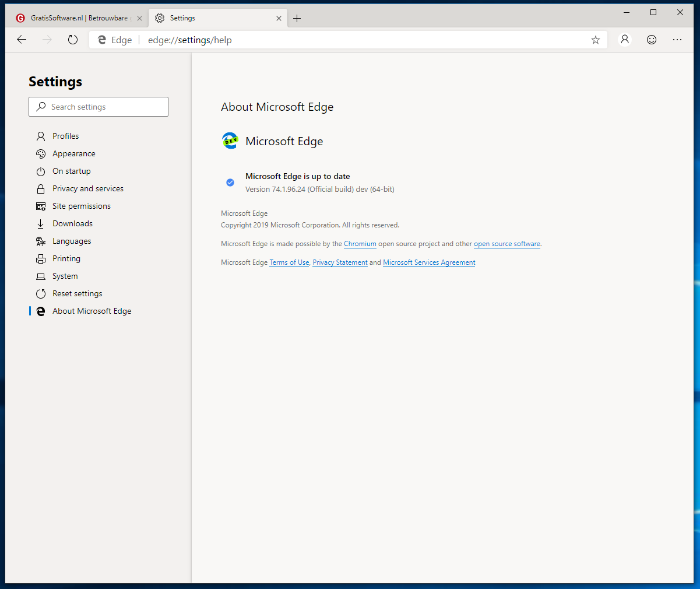Open the three-dot Settings and more menu

[677, 40]
